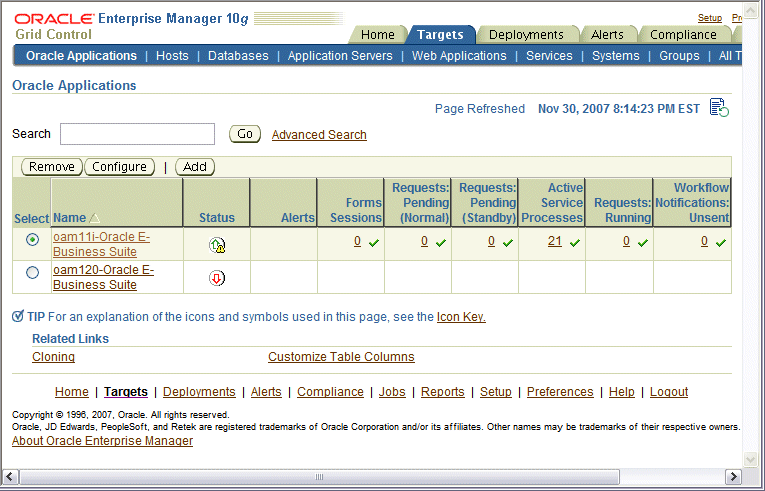765x491 pixels.
Task: Click the footer Logout link
Action: [x=669, y=392]
